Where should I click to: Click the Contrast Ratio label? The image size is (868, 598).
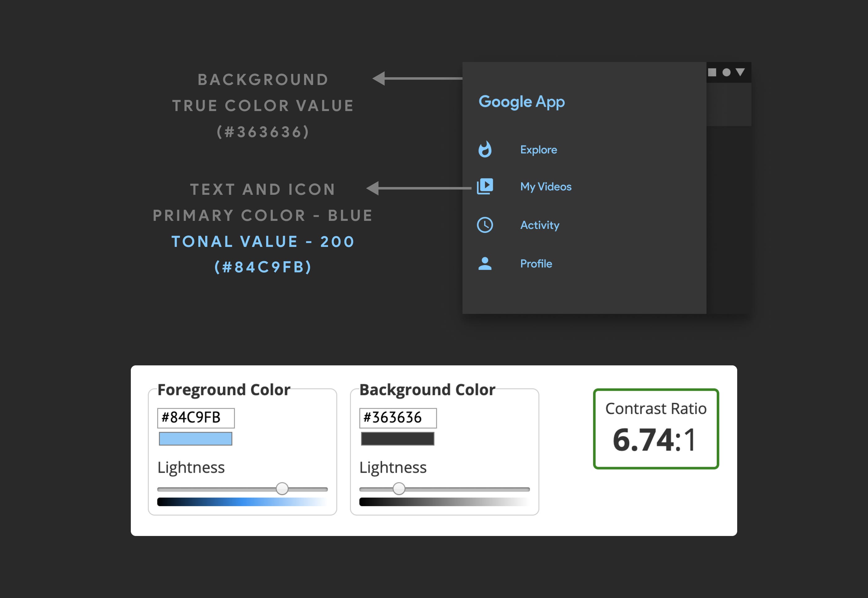(656, 408)
